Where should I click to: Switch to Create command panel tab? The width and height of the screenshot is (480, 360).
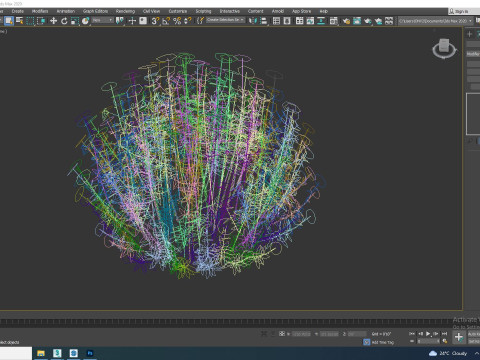pos(470,34)
